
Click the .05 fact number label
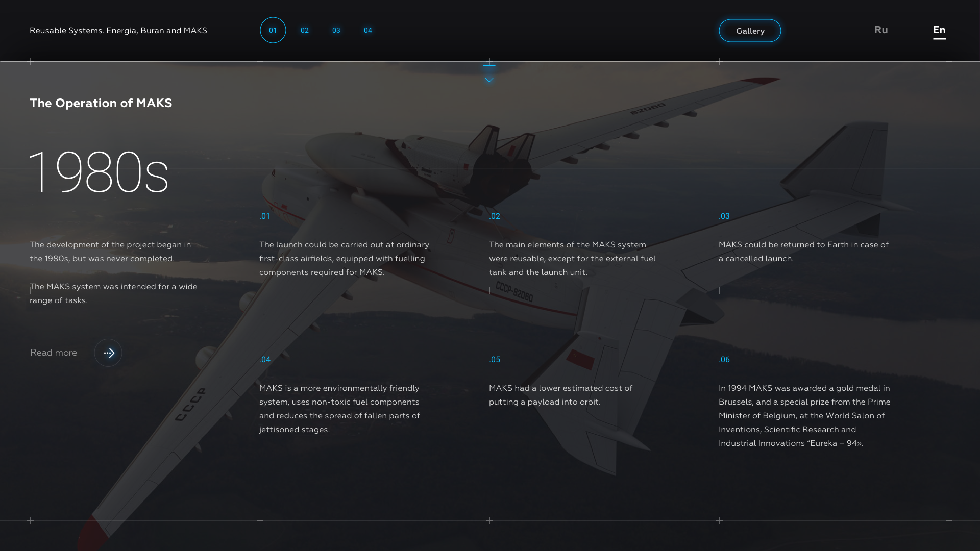495,360
